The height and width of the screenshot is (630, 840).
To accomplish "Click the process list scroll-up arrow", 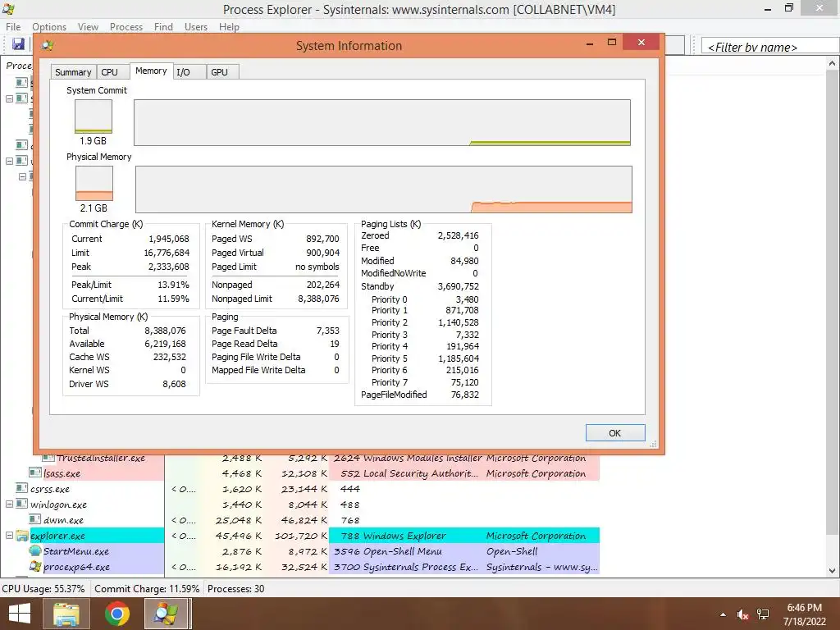I will point(833,63).
